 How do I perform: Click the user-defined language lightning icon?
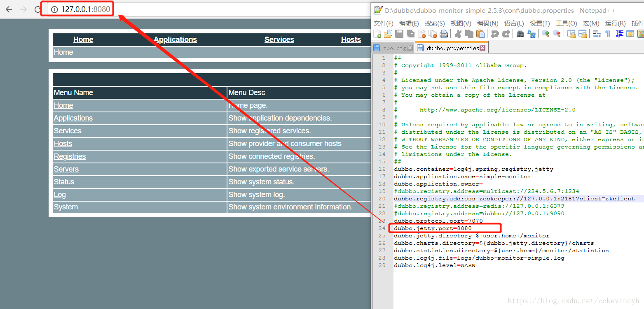630,34
